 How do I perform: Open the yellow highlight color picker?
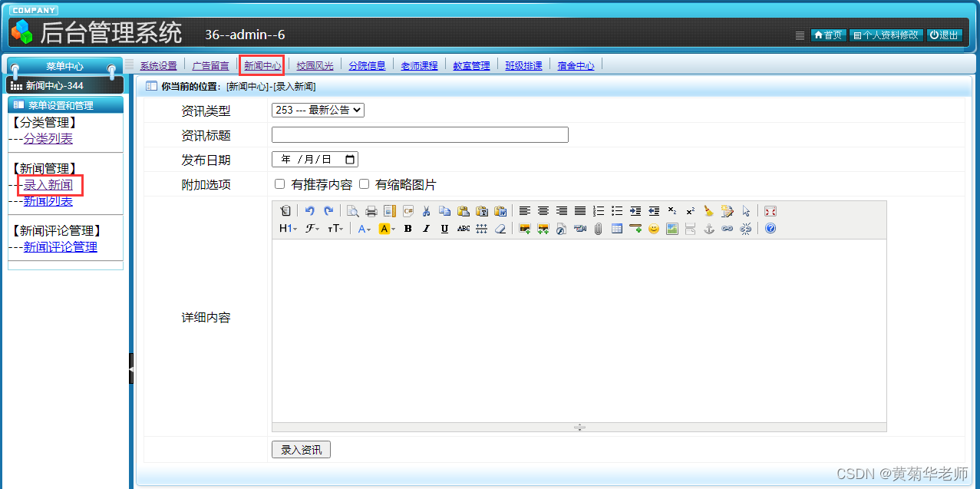point(387,229)
